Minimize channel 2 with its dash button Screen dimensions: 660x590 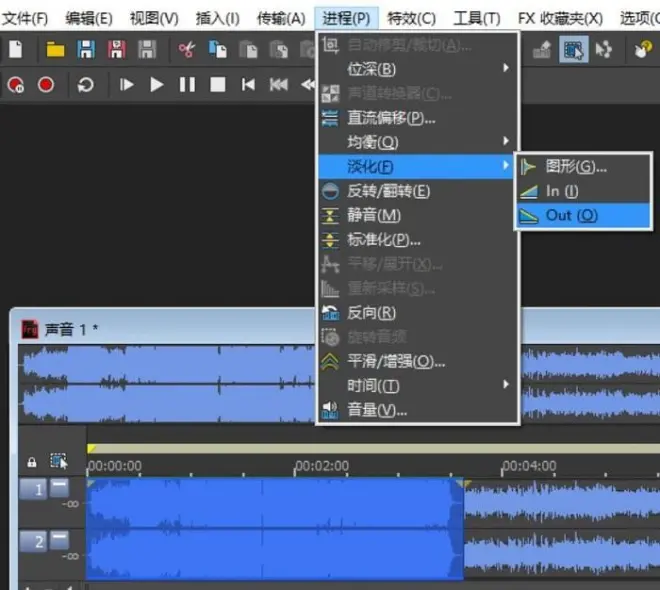[59, 540]
